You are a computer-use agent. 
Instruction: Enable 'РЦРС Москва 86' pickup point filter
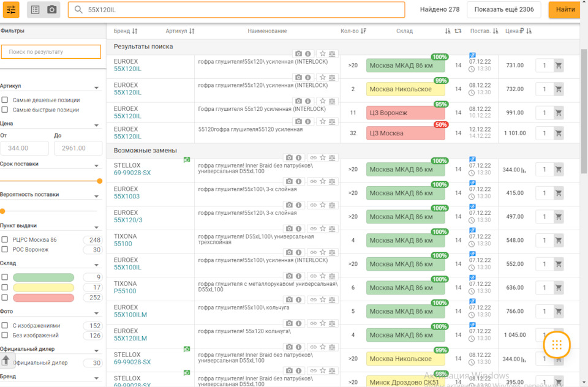tap(5, 240)
